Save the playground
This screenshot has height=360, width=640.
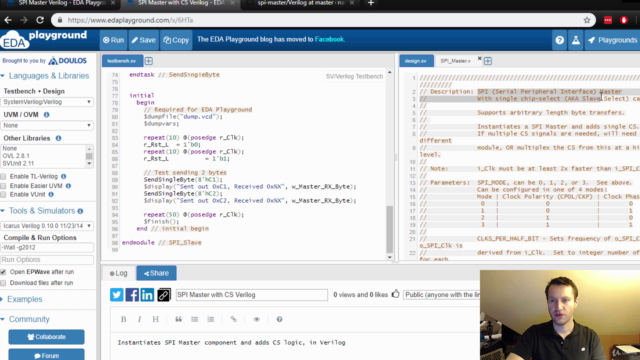coord(143,40)
